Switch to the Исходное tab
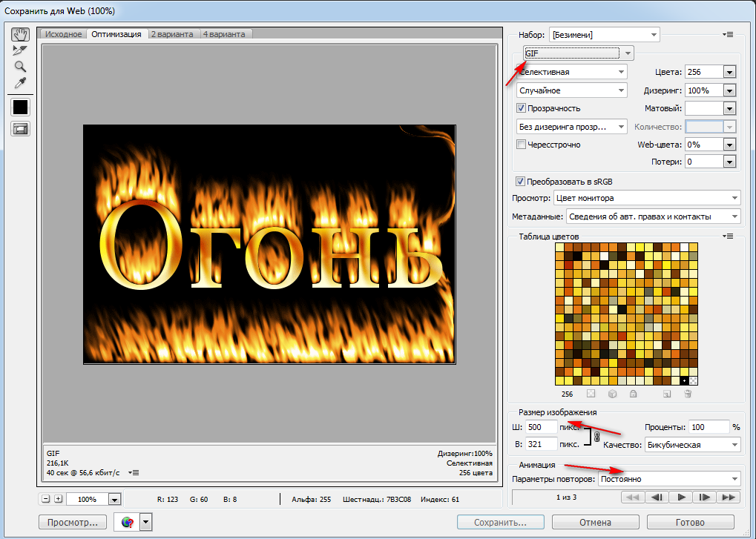 (x=63, y=34)
